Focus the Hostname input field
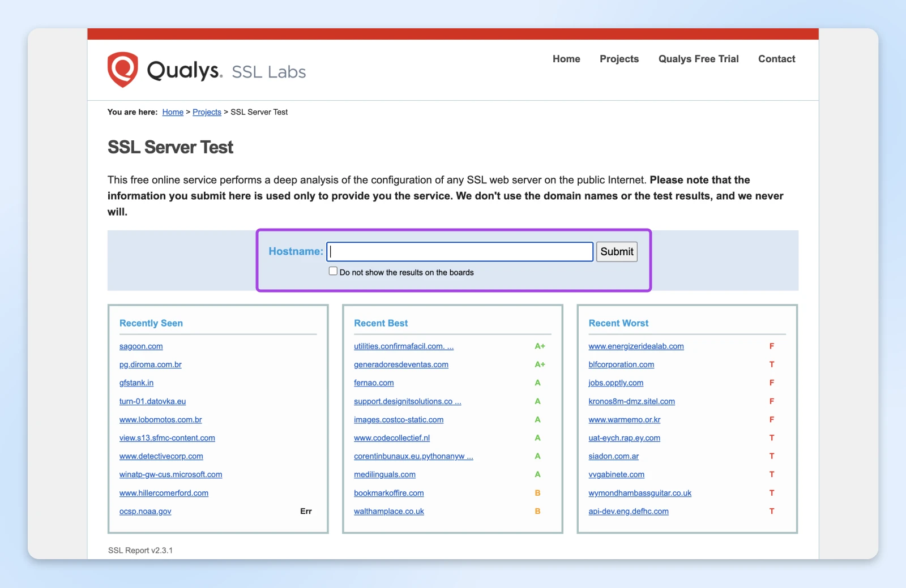This screenshot has width=906, height=588. pyautogui.click(x=460, y=252)
